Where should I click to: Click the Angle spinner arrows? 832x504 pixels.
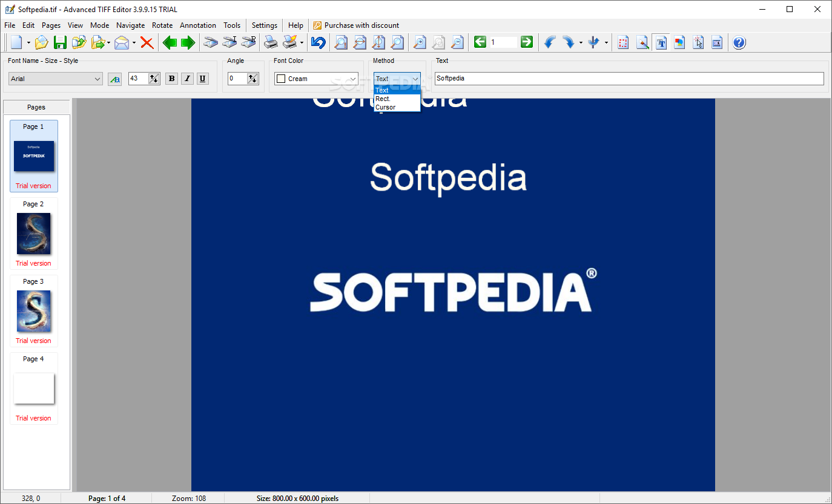(253, 79)
